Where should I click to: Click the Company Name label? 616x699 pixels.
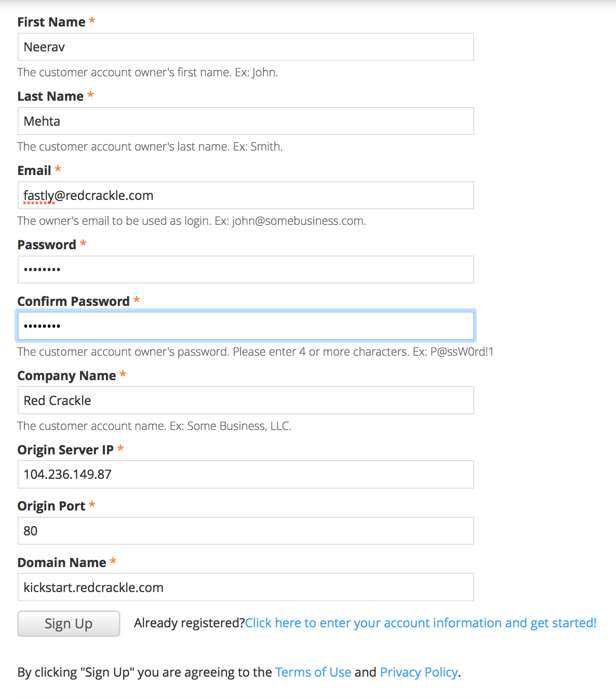pyautogui.click(x=66, y=375)
